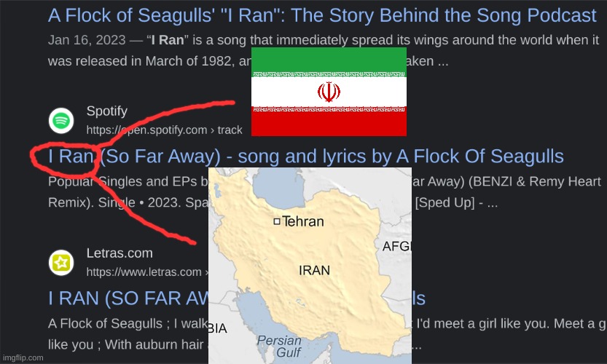Click the Letras.com star icon
This screenshot has height=364, width=607.
pos(62,262)
